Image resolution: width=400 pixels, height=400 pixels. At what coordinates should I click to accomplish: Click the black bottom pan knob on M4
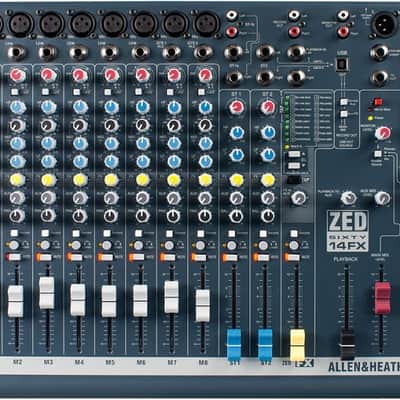[x=80, y=216]
